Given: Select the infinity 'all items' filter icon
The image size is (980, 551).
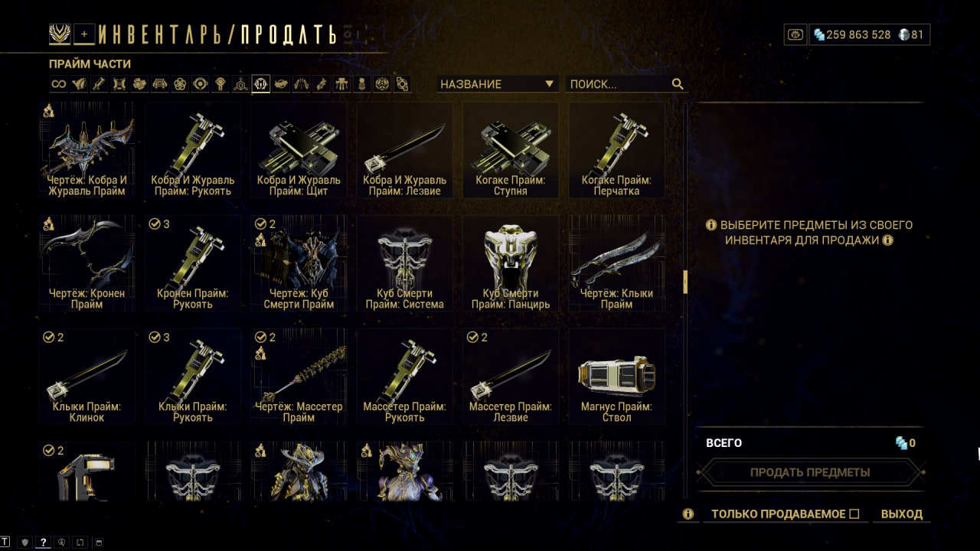Looking at the screenshot, I should pos(58,84).
